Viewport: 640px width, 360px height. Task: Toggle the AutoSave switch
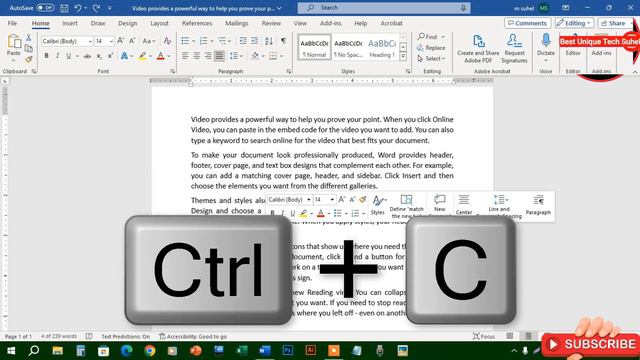(x=45, y=8)
